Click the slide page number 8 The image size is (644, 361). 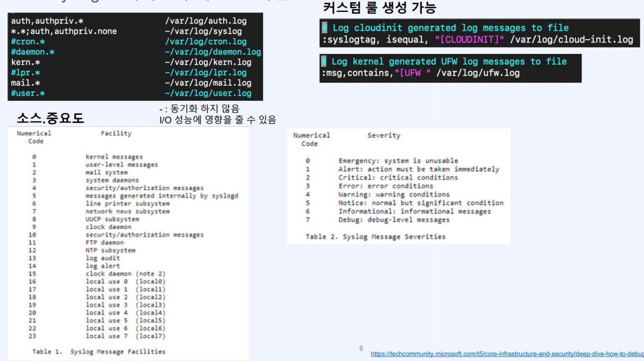[x=361, y=348]
